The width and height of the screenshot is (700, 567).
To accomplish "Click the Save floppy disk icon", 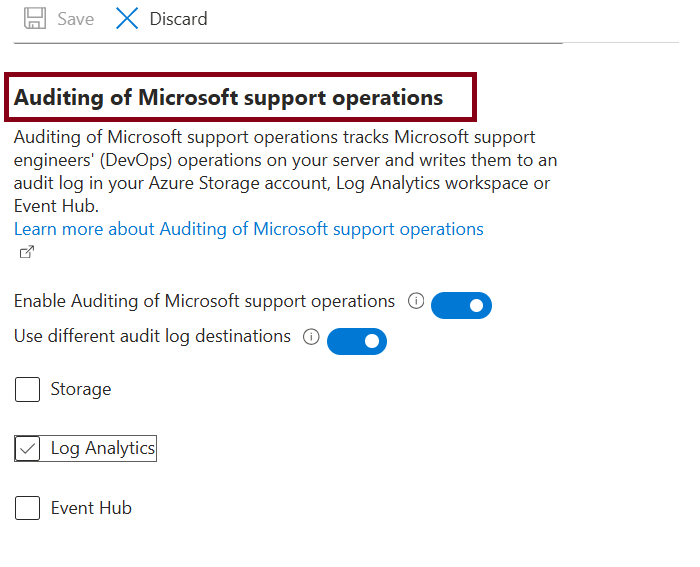I will (35, 18).
